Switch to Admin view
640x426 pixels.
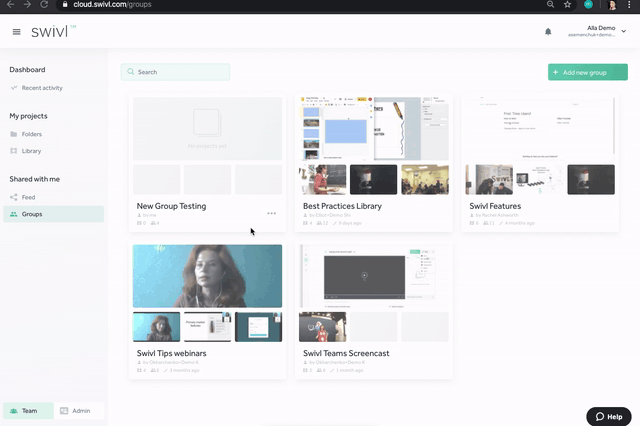(x=76, y=410)
